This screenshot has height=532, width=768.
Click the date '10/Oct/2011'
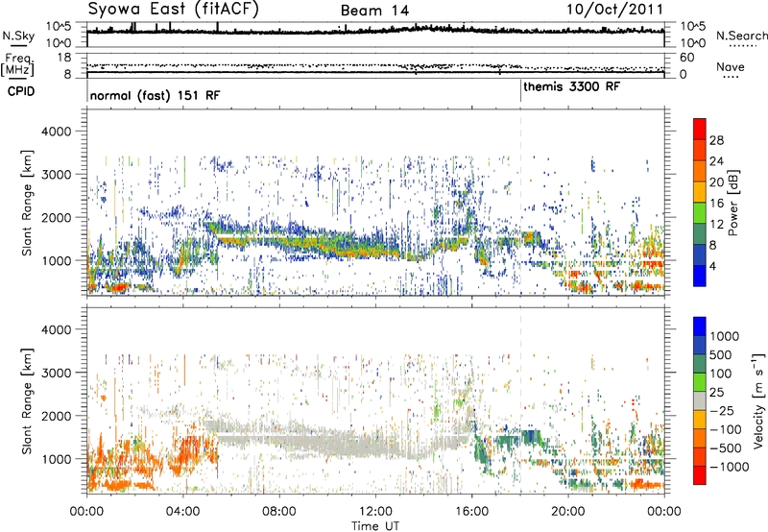pyautogui.click(x=615, y=10)
